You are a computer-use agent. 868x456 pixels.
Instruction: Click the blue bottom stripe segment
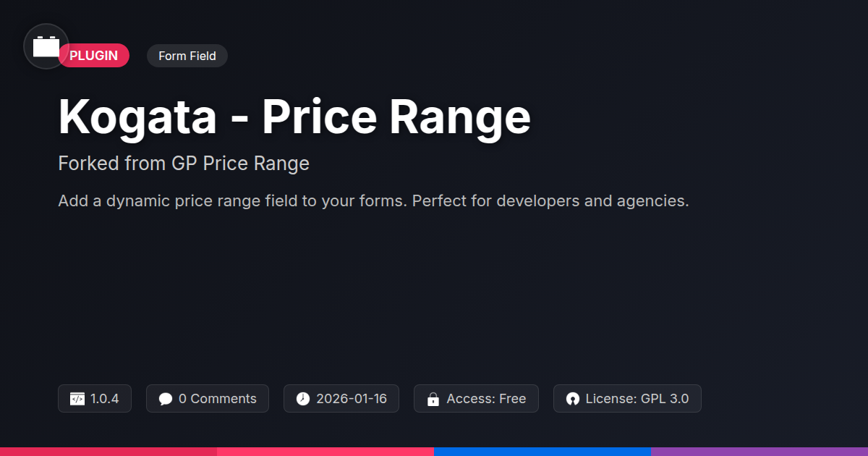click(x=542, y=452)
